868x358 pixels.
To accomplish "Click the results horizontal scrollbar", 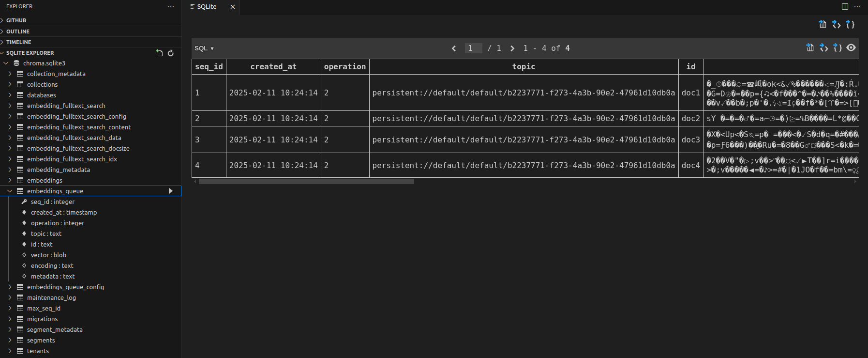I will (306, 182).
